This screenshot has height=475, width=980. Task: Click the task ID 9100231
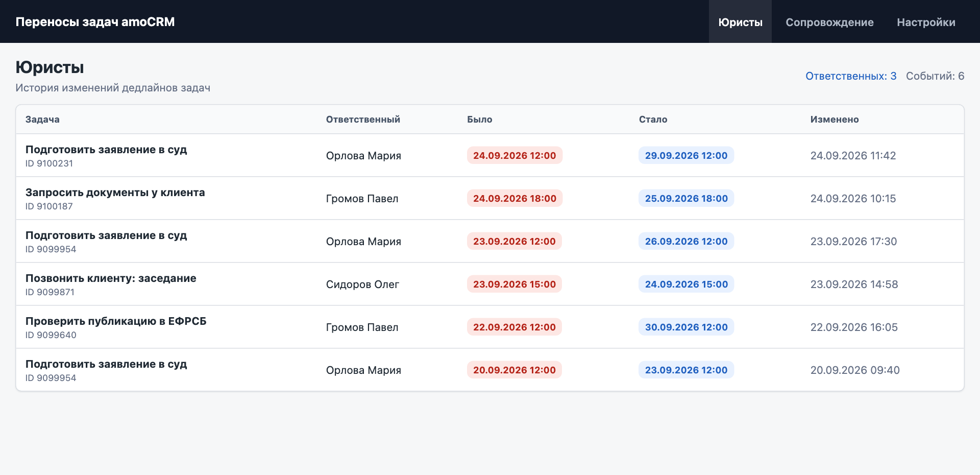coord(49,163)
